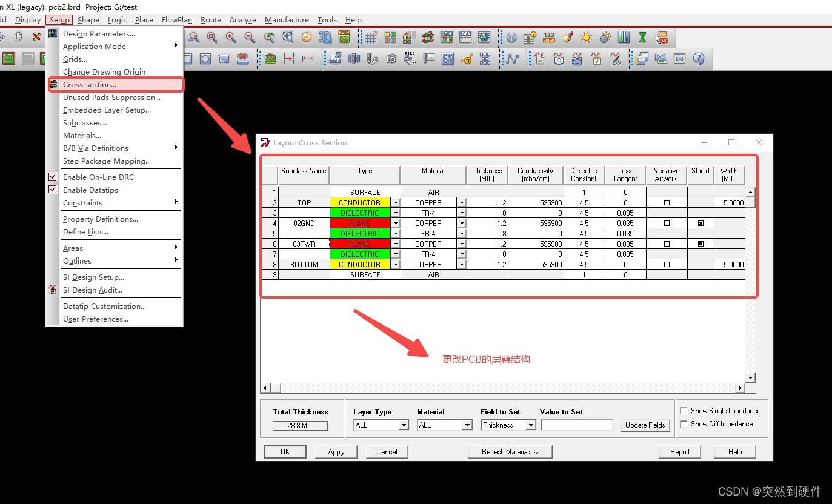The image size is (832, 504).
Task: Click the 123 measure ruler icon
Action: tap(549, 38)
